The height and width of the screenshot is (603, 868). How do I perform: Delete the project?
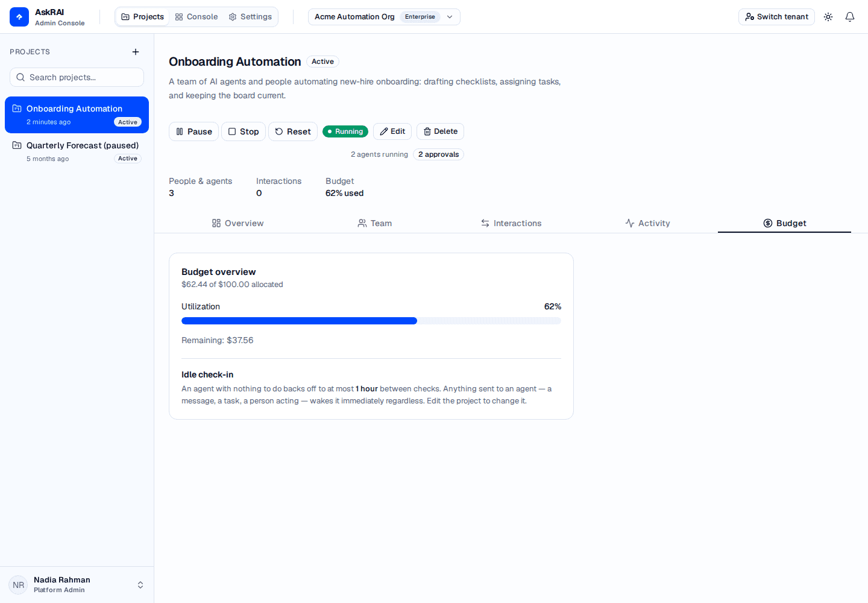pyautogui.click(x=440, y=131)
